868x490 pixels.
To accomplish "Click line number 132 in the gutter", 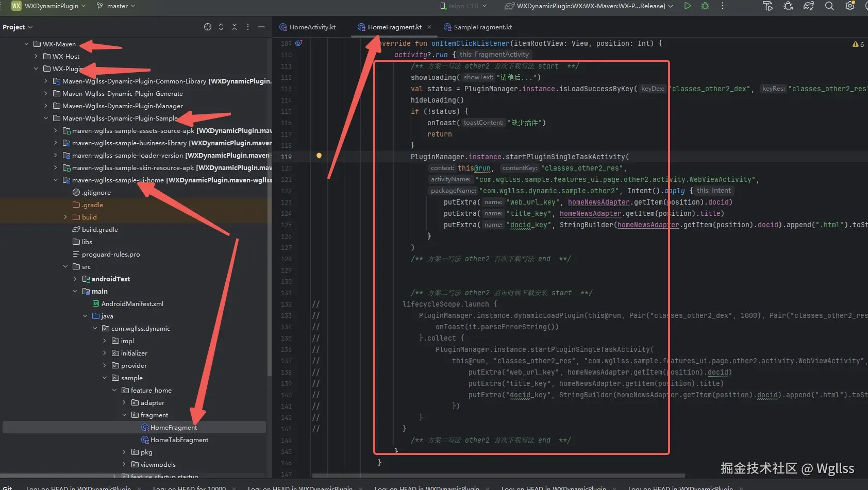I will (x=286, y=304).
